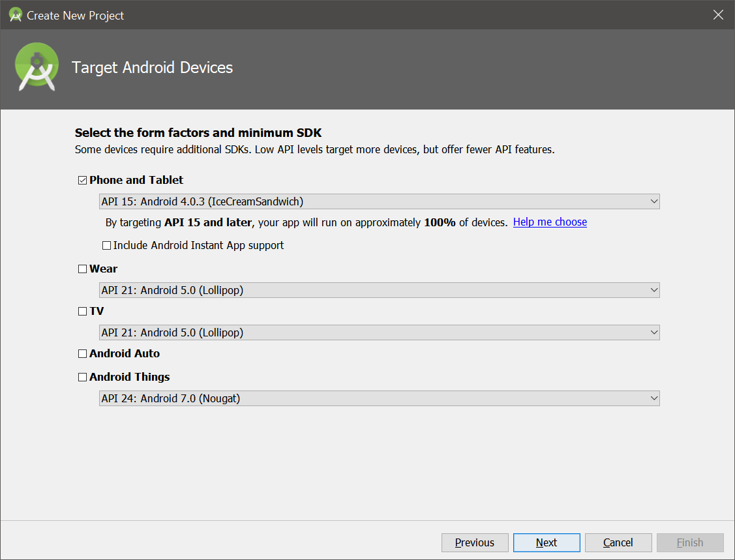Uncheck the Phone and Tablet checkbox

(x=82, y=181)
